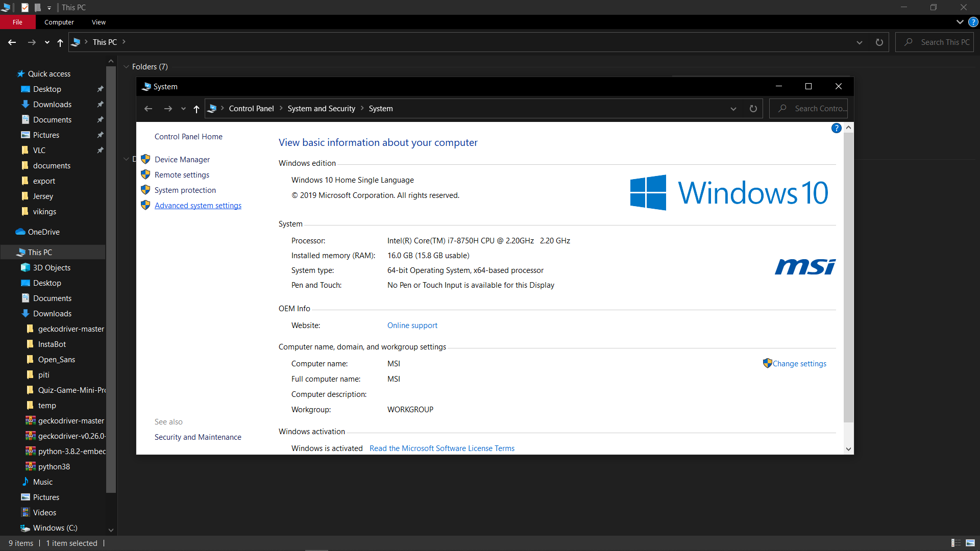Open the File menu
Image resolution: width=980 pixels, height=551 pixels.
point(17,22)
